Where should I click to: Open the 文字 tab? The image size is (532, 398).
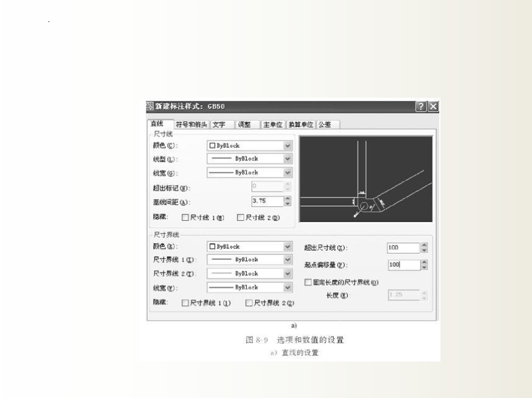(x=222, y=124)
